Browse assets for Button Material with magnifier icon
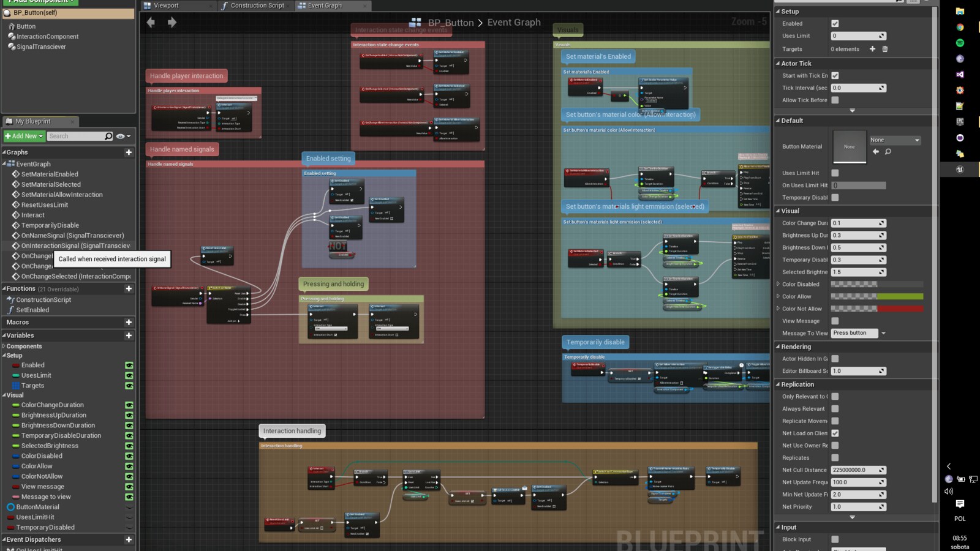The image size is (980, 551). (889, 151)
